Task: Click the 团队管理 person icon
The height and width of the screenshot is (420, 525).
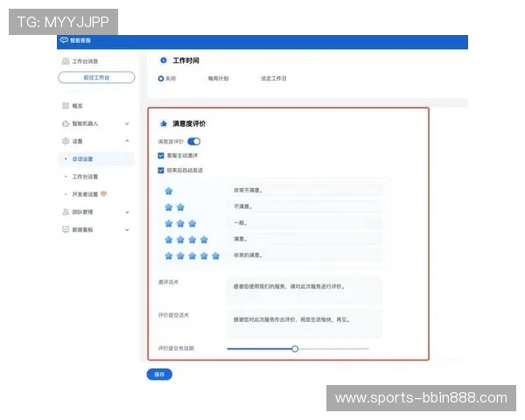Action: click(66, 212)
